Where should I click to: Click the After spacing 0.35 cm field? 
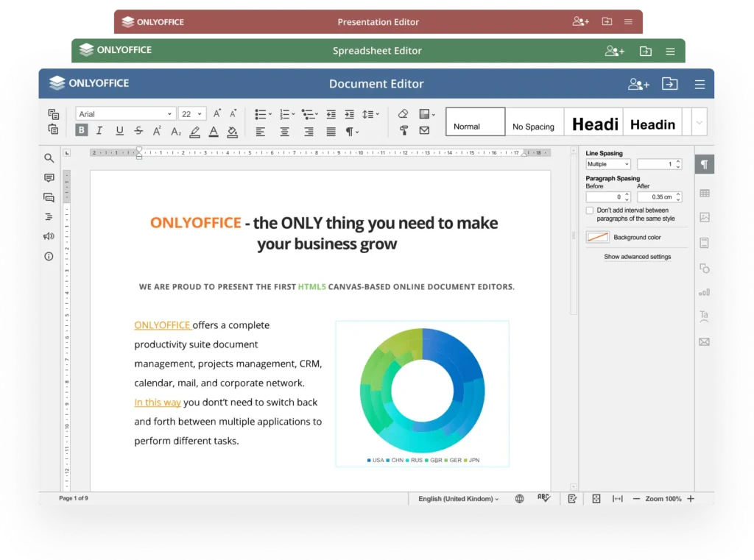click(659, 197)
